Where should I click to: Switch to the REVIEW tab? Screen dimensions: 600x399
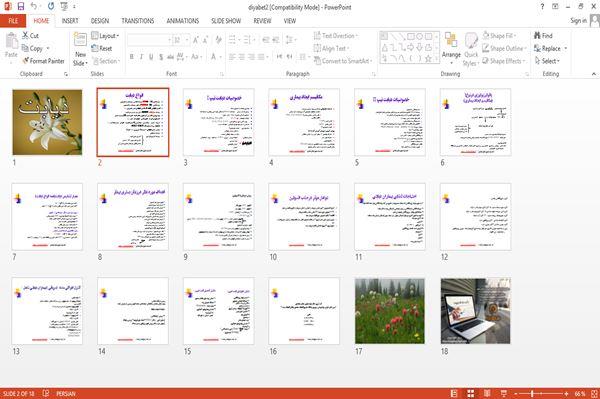coord(262,21)
